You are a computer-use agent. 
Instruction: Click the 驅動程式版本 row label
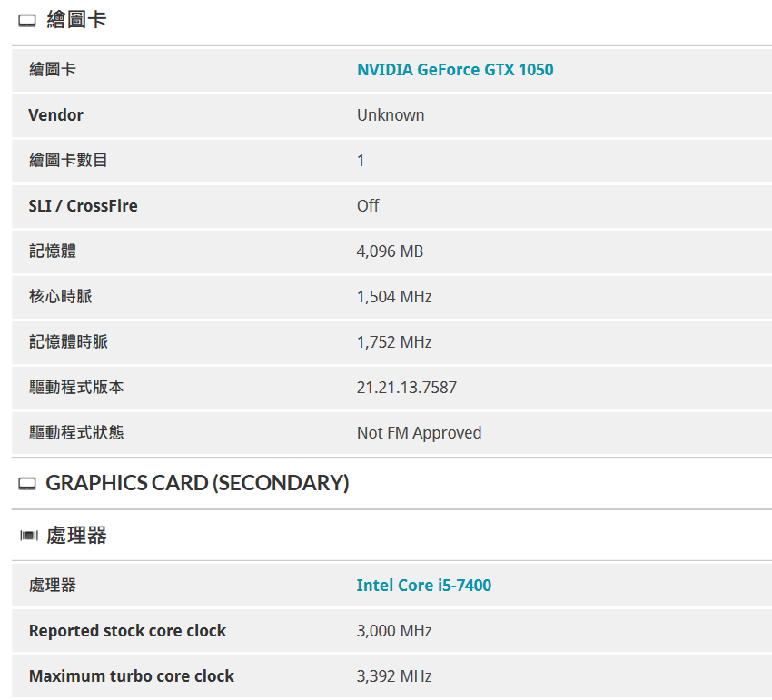(75, 388)
